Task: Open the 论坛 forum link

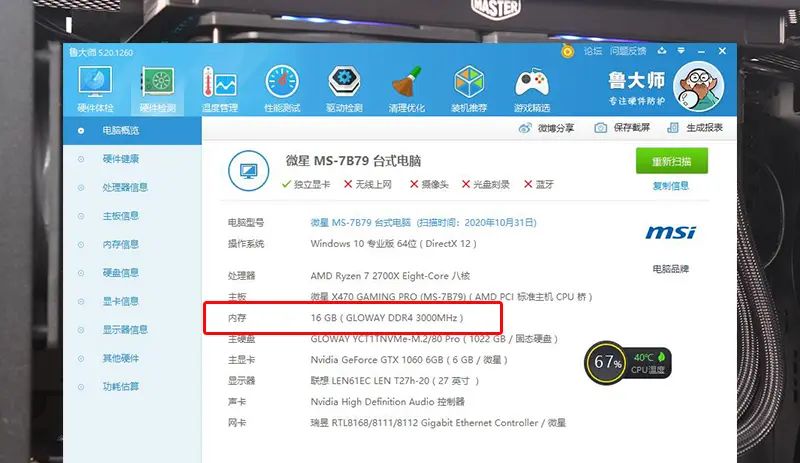Action: click(x=593, y=51)
